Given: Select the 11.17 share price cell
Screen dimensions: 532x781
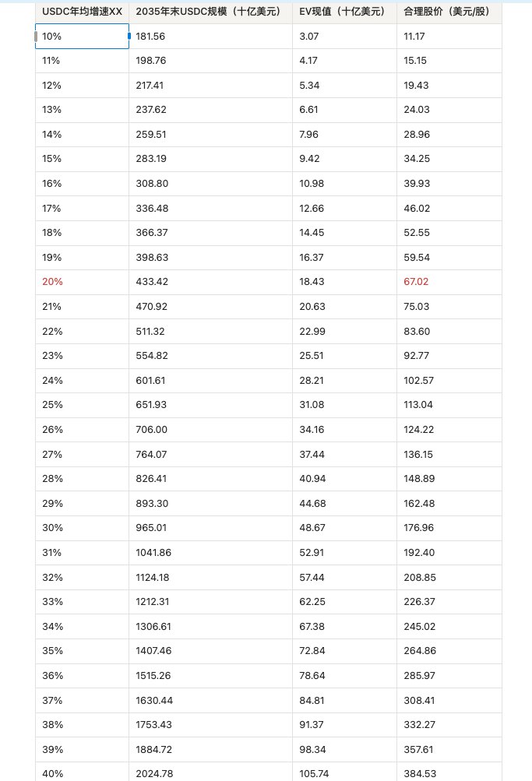Looking at the screenshot, I should click(x=449, y=36).
